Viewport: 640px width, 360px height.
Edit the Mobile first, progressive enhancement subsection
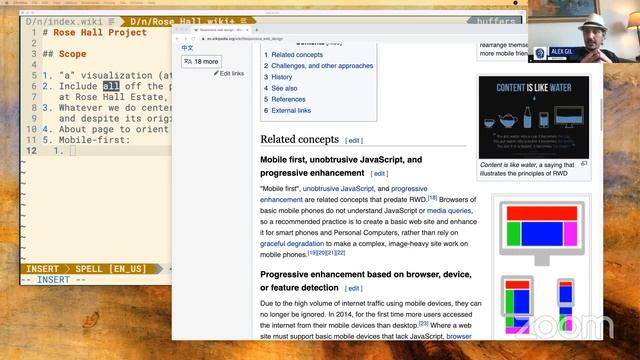point(379,173)
